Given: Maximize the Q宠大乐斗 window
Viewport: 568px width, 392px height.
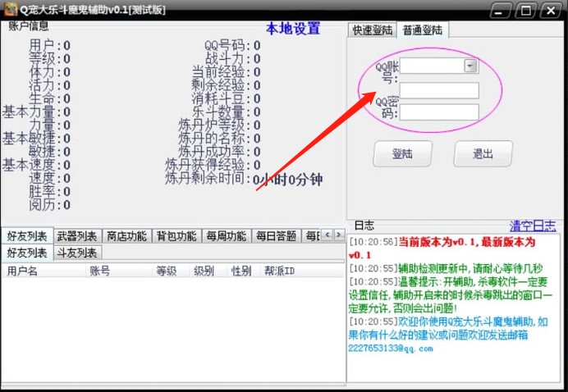Looking at the screenshot, I should (526, 10).
